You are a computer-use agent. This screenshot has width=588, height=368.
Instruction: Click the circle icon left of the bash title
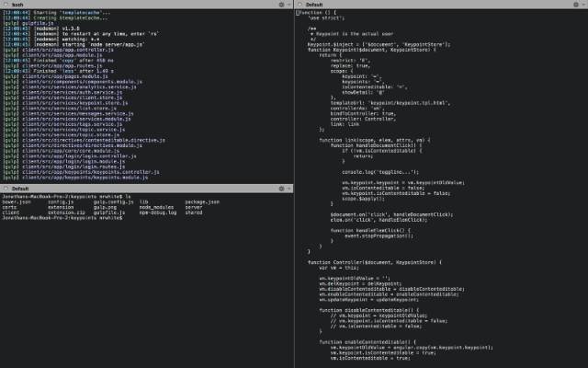coord(6,5)
